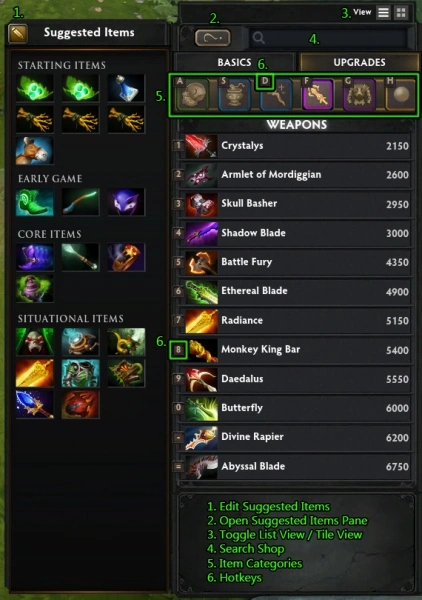This screenshot has height=600, width=422.
Task: Click the green boots in Early Game
Action: pyautogui.click(x=34, y=202)
